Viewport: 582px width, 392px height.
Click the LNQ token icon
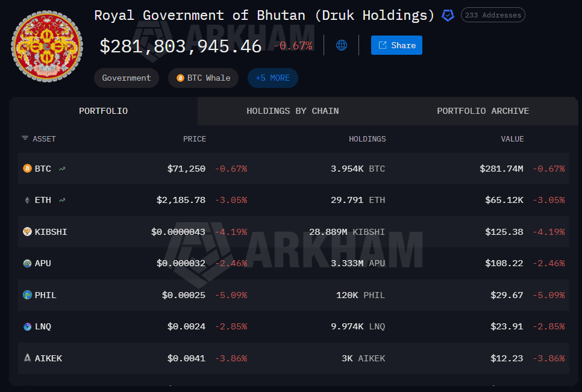27,327
